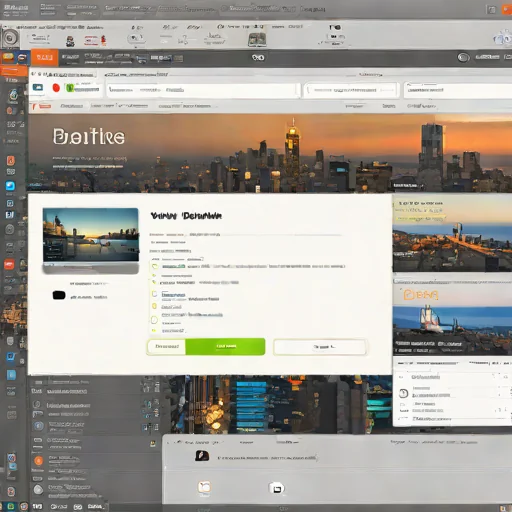Click the orange circle icon in lower-left panel
Screen dimensions: 512x512
(39, 461)
